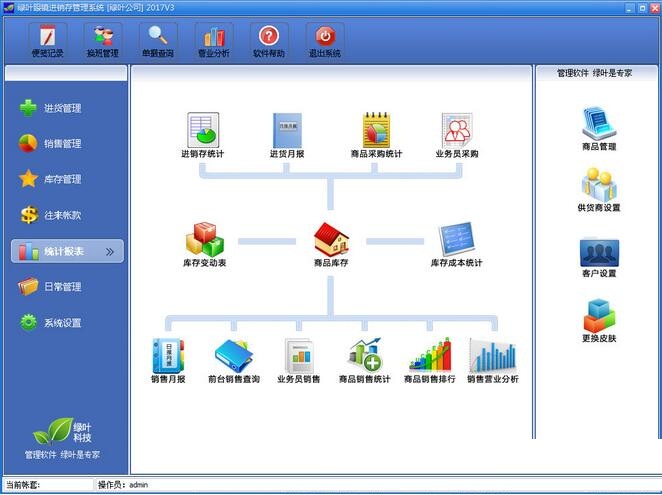Click 退出系统 exit system button
The height and width of the screenshot is (495, 662).
(x=325, y=41)
